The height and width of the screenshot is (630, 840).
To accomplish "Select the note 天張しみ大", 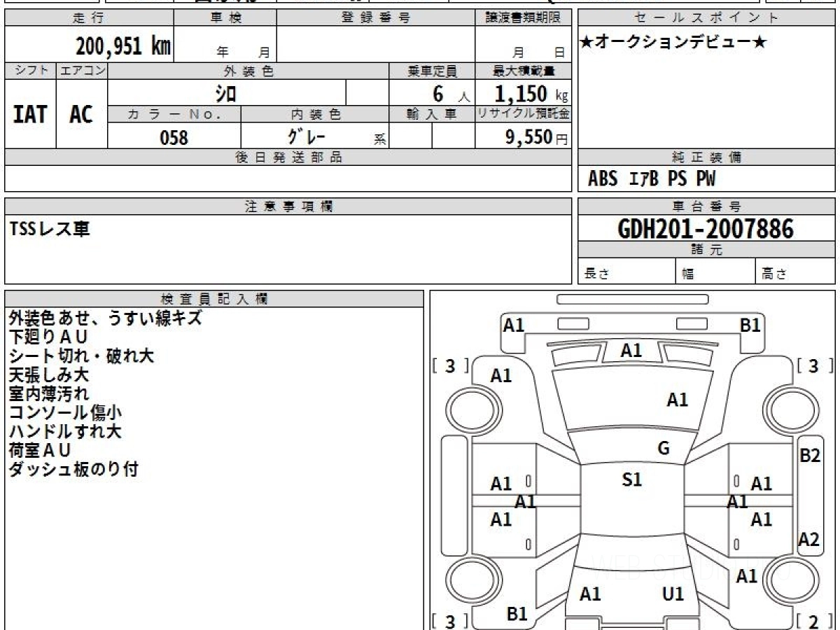I will 49,374.
